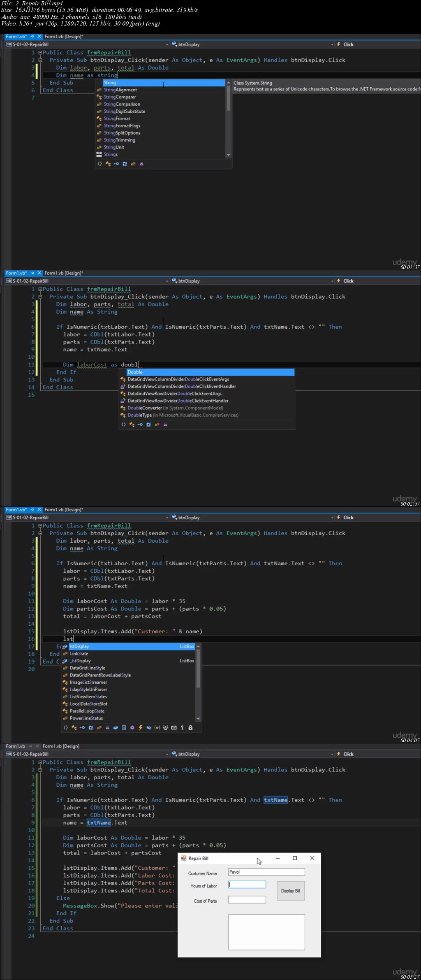The height and width of the screenshot is (980, 421).
Task: Click the empty list box in Repair Bill window
Action: [266, 932]
